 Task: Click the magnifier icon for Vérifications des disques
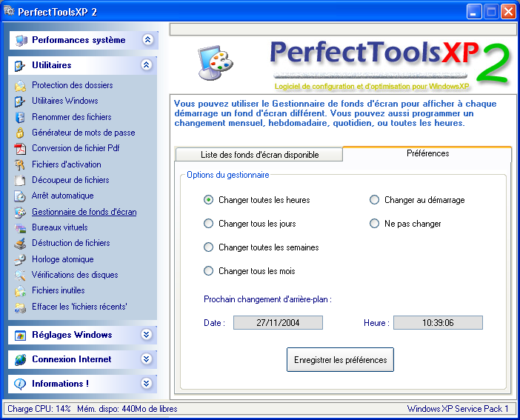pos(20,275)
